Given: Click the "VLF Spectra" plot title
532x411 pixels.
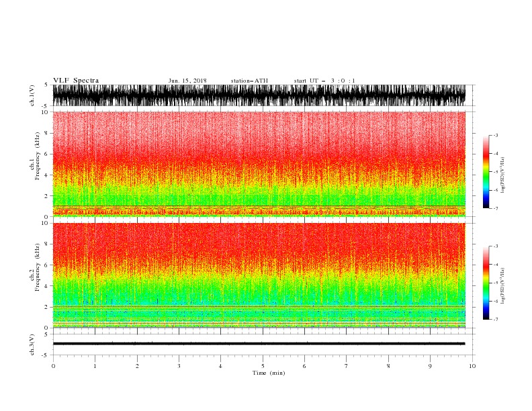Looking at the screenshot, I should pos(76,81).
